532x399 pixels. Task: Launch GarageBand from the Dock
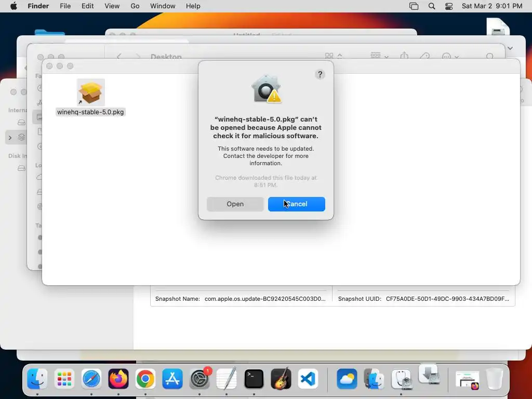(x=281, y=379)
